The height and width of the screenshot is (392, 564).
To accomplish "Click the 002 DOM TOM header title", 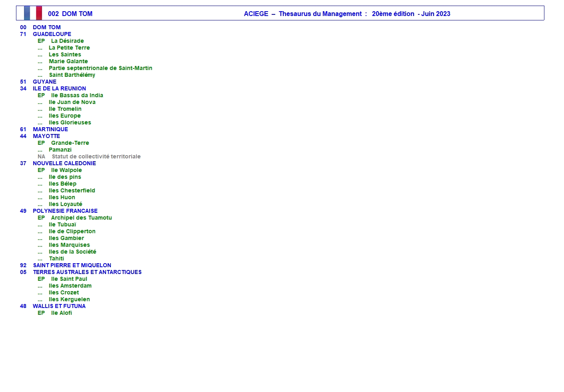I will pos(70,14).
